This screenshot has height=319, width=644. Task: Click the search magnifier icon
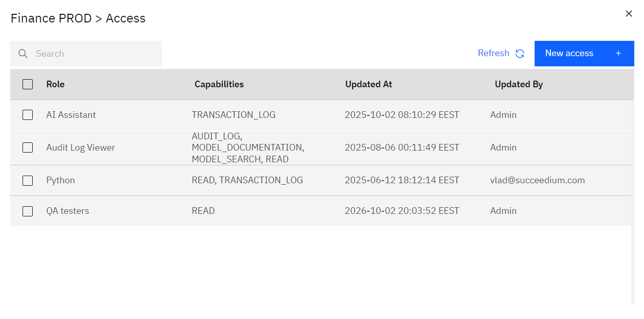tap(22, 54)
